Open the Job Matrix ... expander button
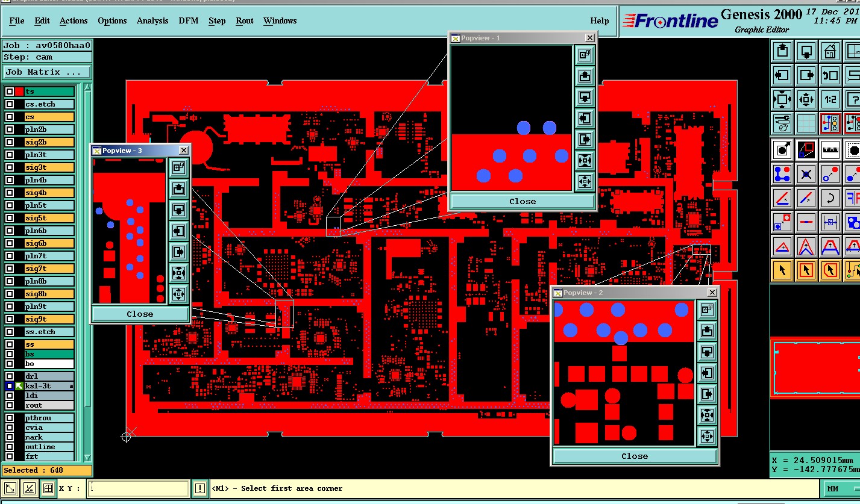860x504 pixels. coord(47,72)
